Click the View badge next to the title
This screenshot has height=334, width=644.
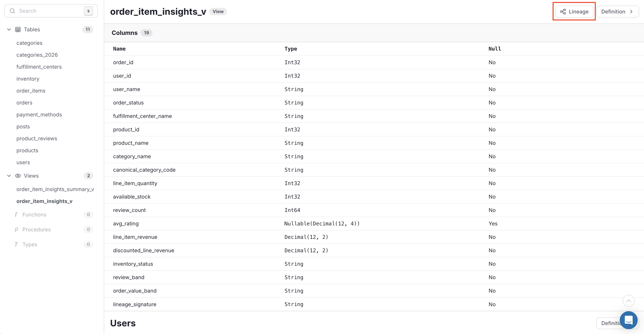point(218,12)
